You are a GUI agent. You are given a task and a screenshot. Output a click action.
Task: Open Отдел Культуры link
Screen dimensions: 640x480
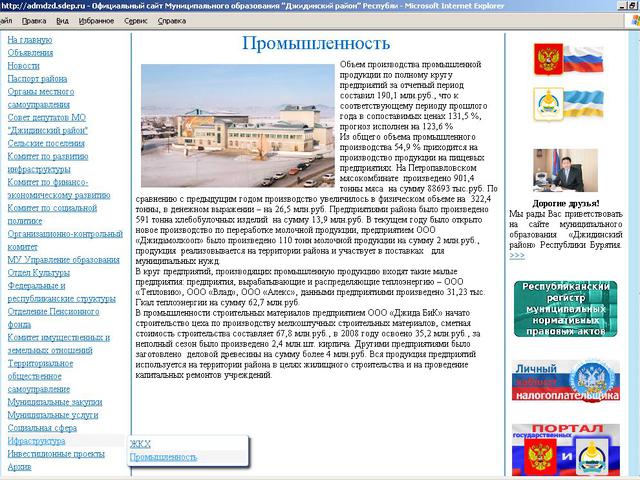(x=39, y=273)
